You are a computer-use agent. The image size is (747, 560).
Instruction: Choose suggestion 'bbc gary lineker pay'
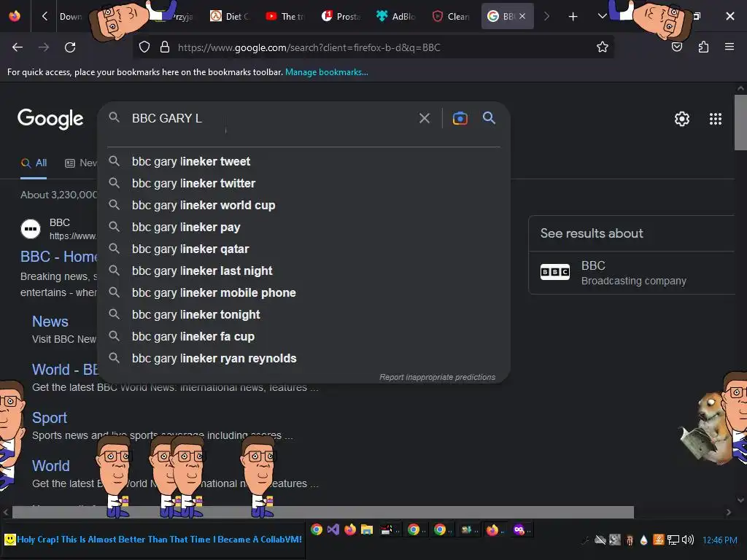(x=304, y=227)
